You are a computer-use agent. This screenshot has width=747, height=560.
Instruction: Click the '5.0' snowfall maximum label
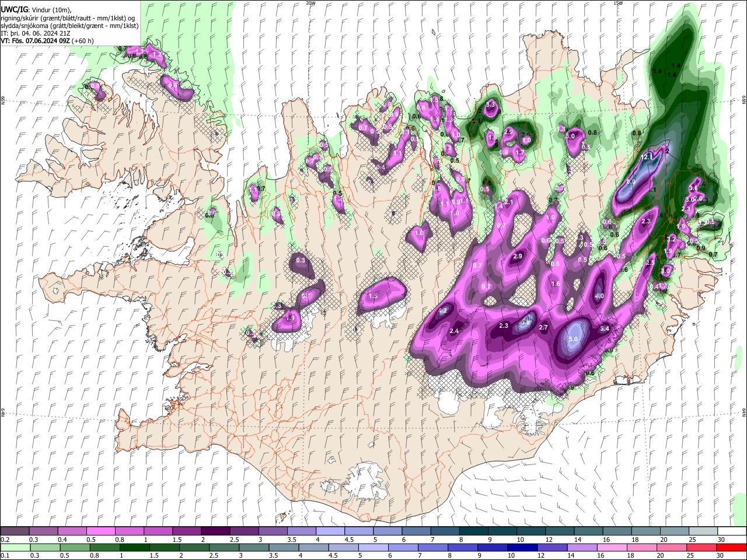573,339
